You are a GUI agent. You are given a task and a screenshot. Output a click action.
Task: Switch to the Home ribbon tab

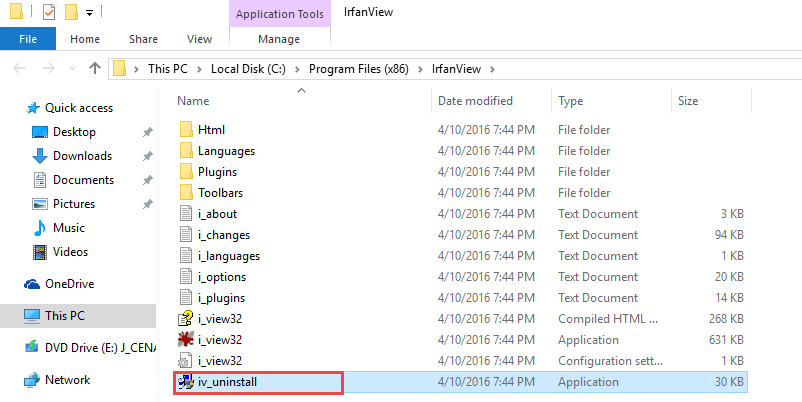[x=85, y=39]
